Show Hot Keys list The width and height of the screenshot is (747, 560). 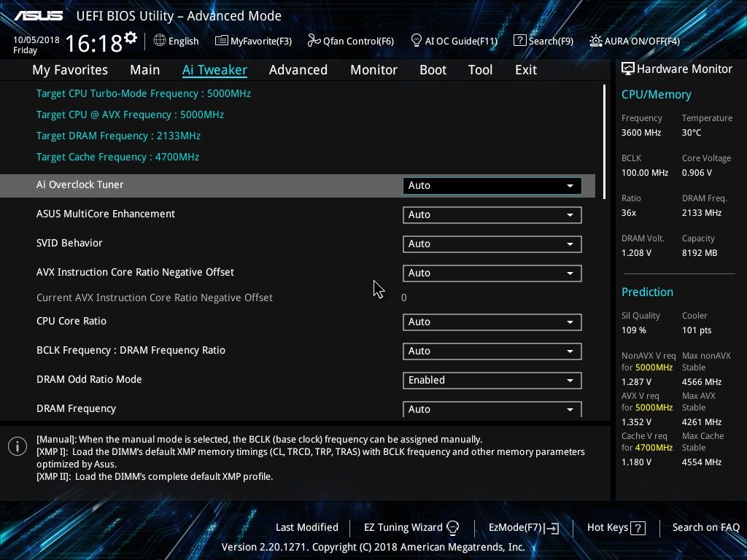pyautogui.click(x=616, y=528)
